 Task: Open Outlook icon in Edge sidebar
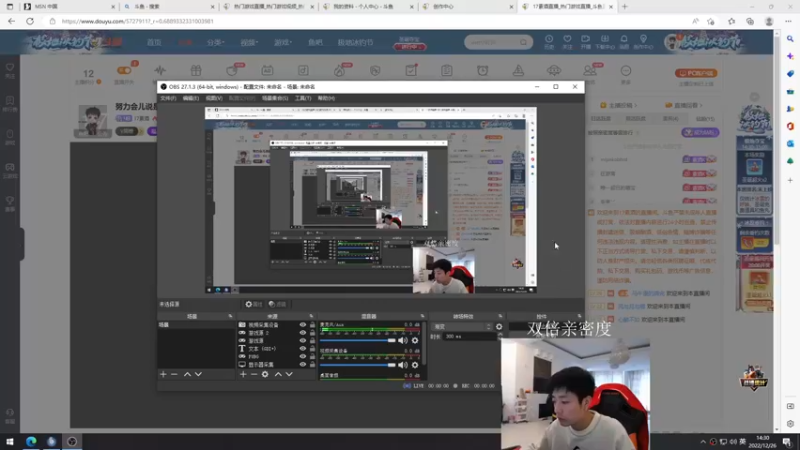(790, 144)
